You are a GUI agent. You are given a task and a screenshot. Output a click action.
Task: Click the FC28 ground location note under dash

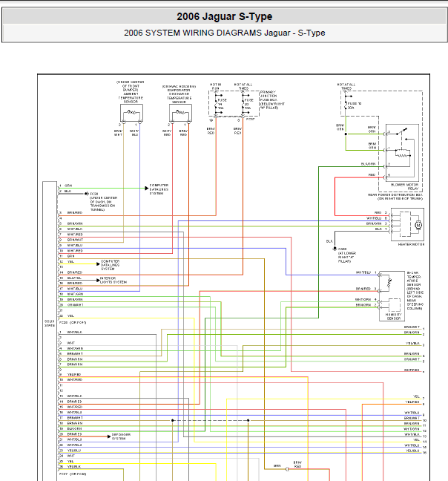[103, 202]
